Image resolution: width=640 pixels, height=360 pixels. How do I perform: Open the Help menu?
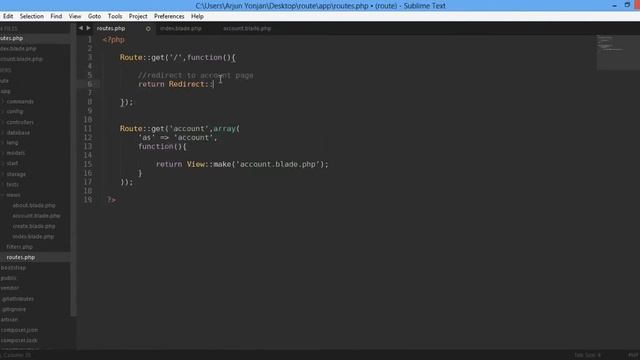click(x=197, y=16)
